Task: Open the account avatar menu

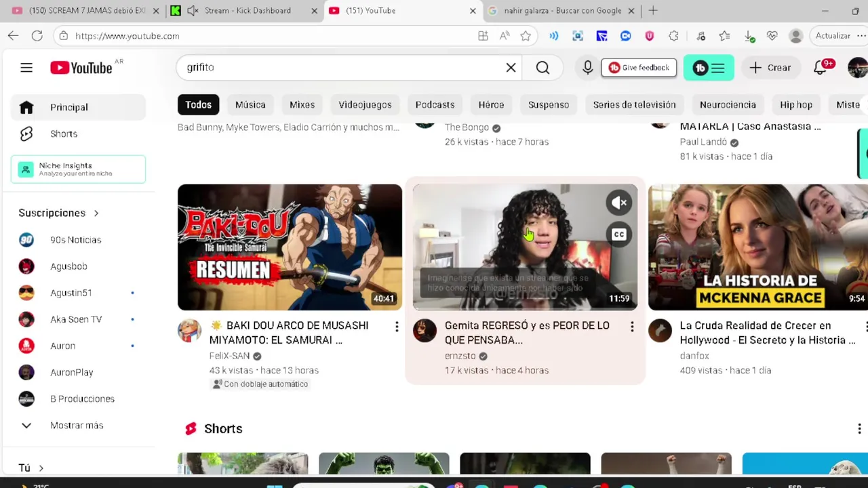Action: tap(857, 68)
